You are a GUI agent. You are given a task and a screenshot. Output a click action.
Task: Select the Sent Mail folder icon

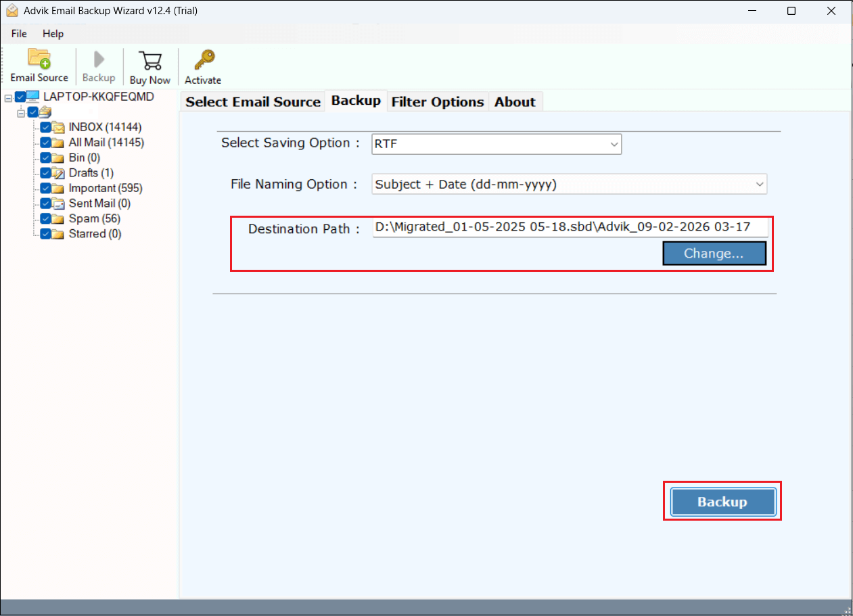pyautogui.click(x=58, y=204)
